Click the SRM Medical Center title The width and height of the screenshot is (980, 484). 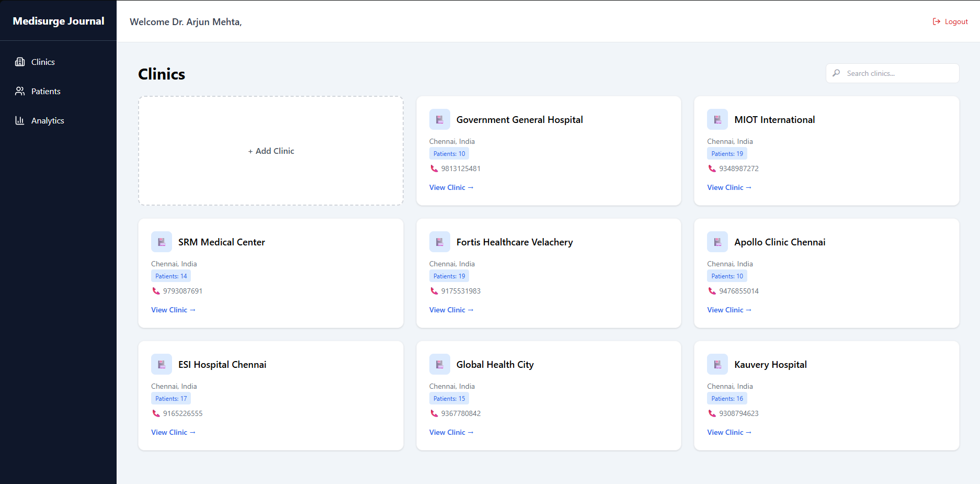point(222,242)
